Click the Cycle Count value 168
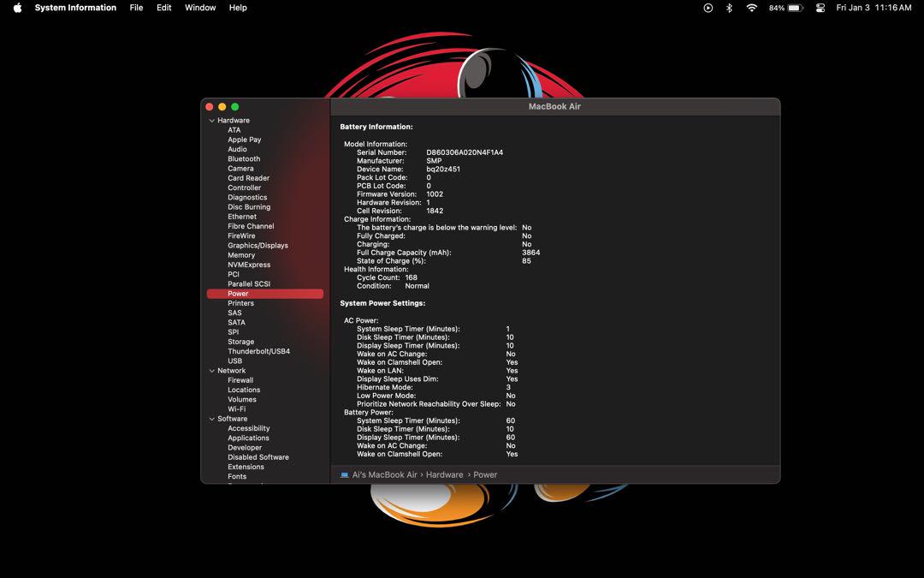 (412, 277)
